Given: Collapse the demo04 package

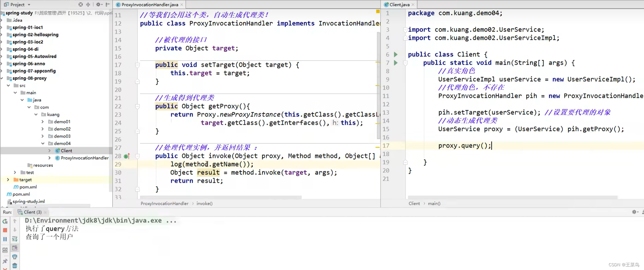Looking at the screenshot, I should [43, 143].
